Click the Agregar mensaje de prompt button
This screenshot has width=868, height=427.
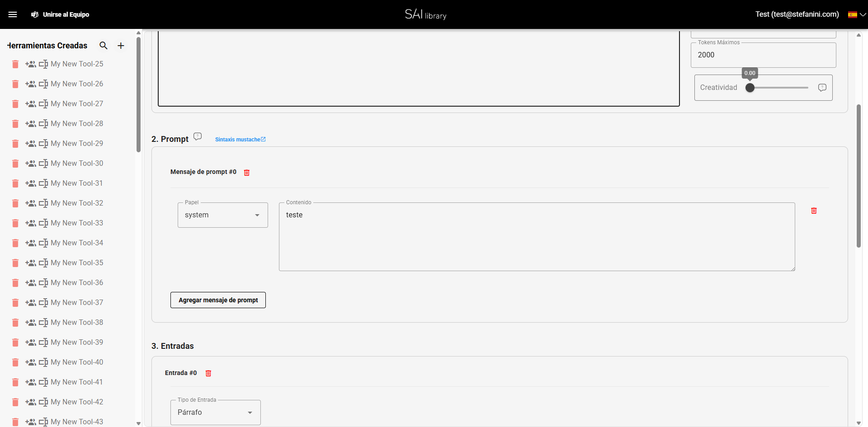(x=218, y=300)
